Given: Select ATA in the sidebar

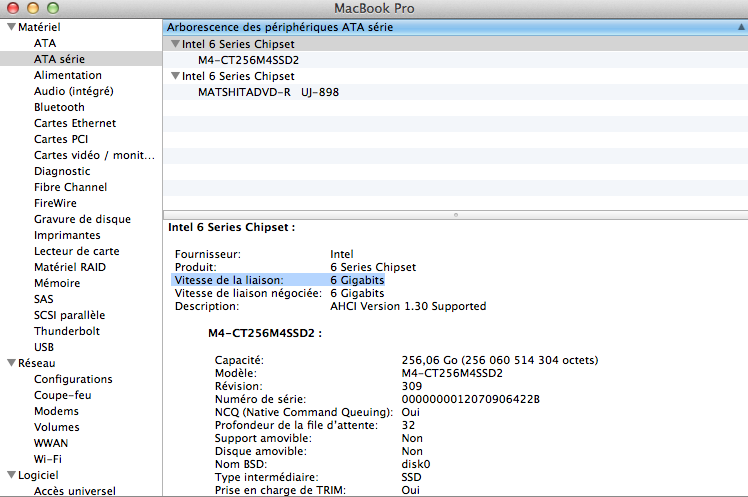Looking at the screenshot, I should [x=45, y=43].
